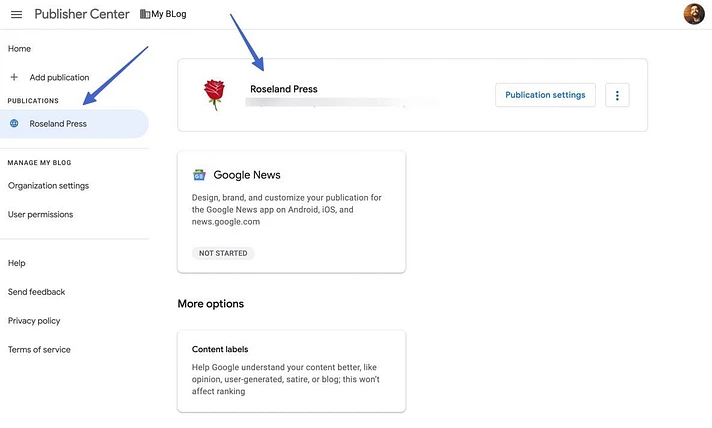Click the MANAGE MY BLOG section label
This screenshot has width=712, height=428.
pyautogui.click(x=40, y=162)
